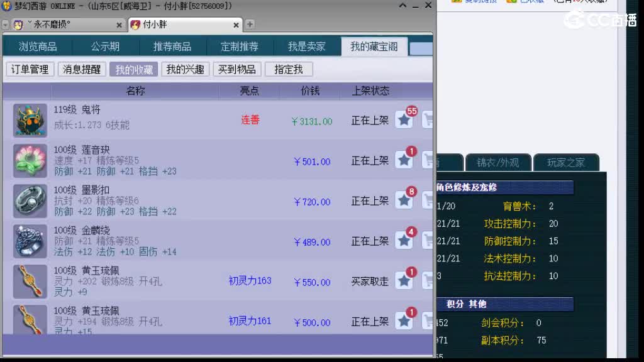Click the 亮点 column header
Screen dimensions: 644x362
(249, 90)
